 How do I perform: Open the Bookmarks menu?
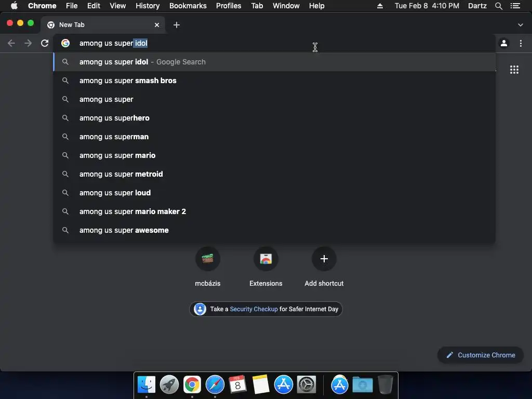(x=188, y=6)
